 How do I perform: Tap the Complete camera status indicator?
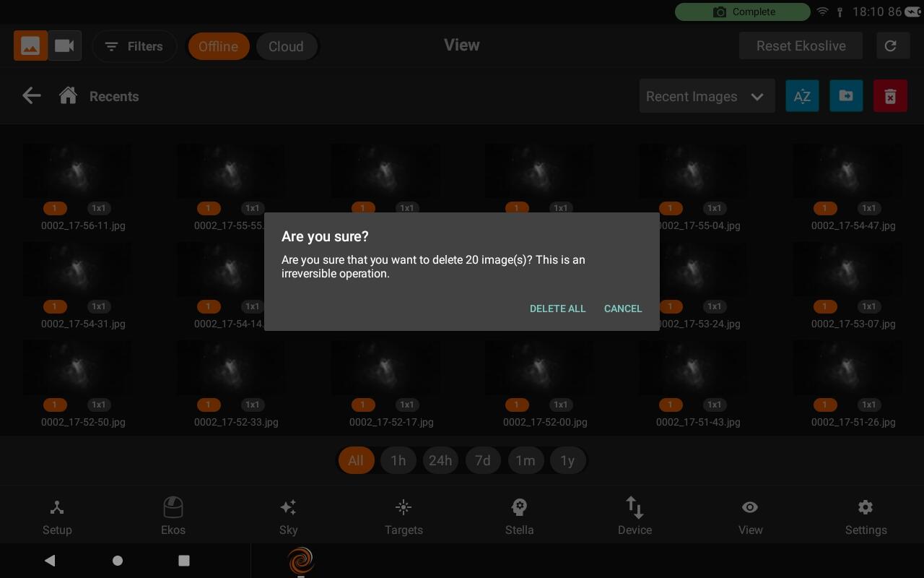(743, 12)
